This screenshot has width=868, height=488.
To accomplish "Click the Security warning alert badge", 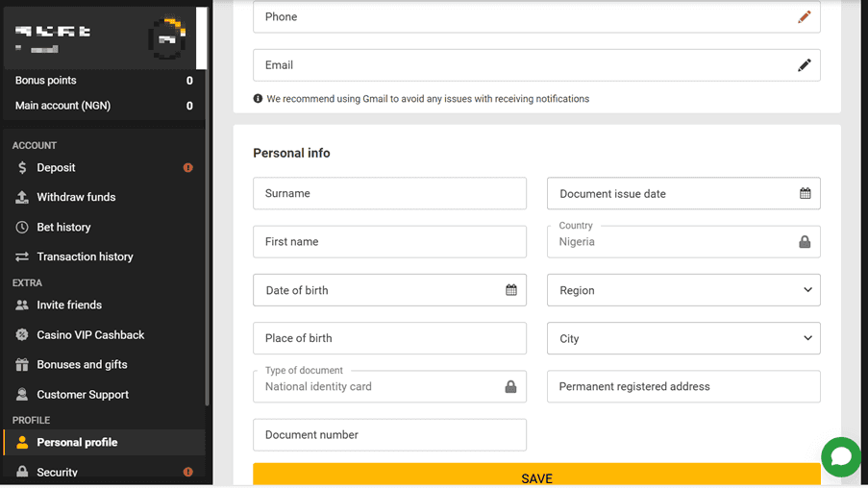I will (188, 472).
